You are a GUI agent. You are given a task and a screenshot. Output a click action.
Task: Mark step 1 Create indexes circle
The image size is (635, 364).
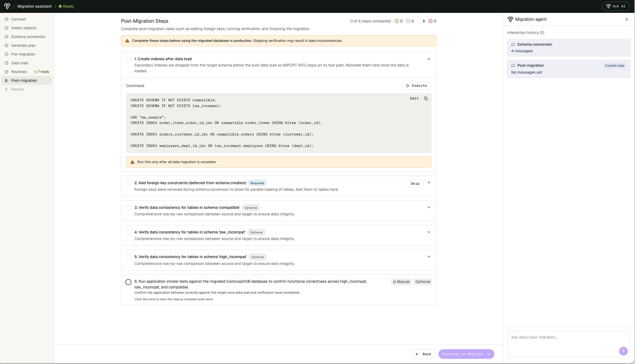click(129, 59)
